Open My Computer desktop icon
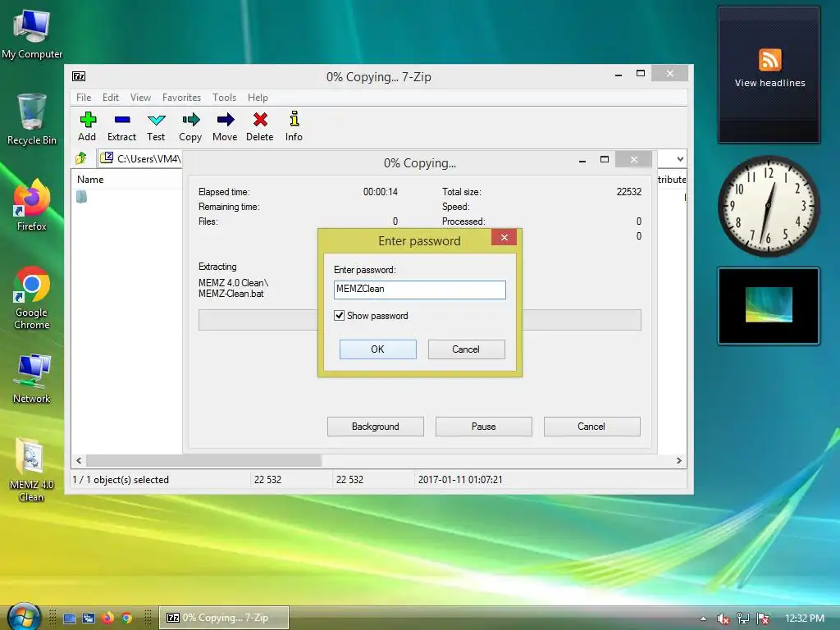The image size is (840, 630). [32, 34]
